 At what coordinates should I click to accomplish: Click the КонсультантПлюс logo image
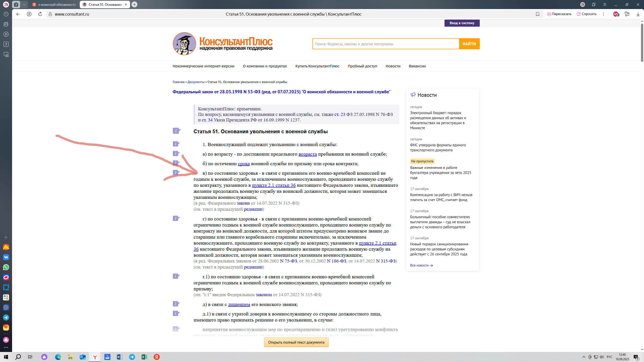coord(222,43)
